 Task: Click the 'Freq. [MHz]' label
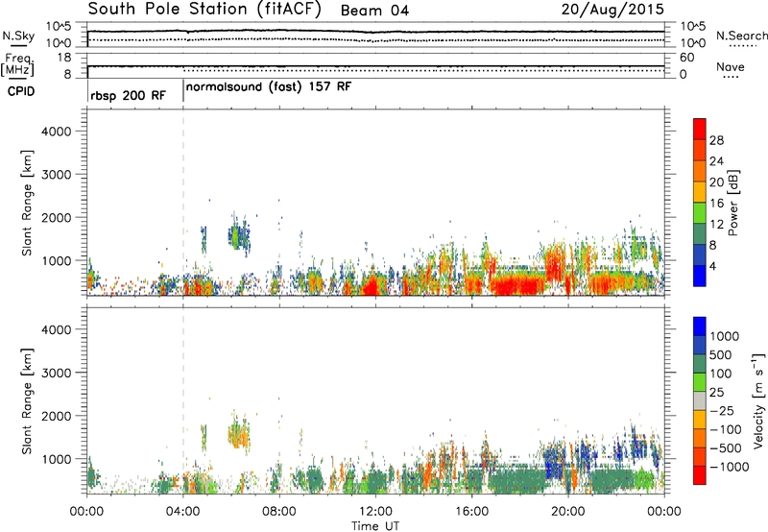tap(18, 64)
